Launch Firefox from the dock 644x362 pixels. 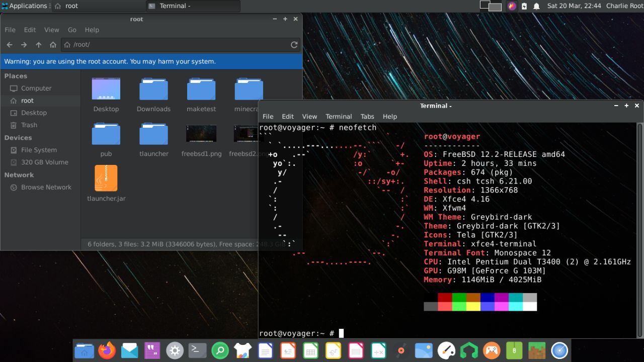107,350
